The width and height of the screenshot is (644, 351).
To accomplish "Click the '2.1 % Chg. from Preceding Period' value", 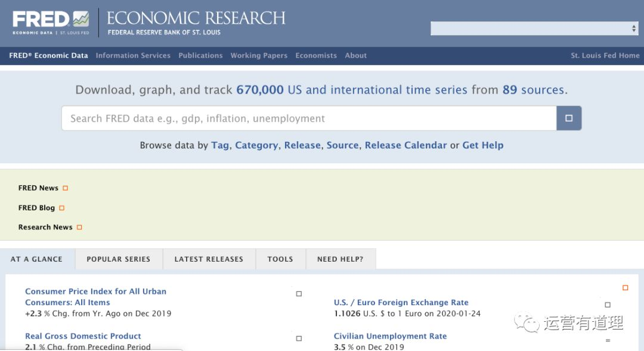I will click(88, 347).
